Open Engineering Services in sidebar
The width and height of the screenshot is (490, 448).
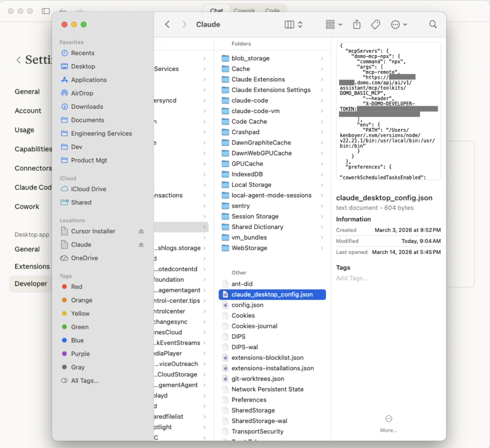tap(101, 134)
